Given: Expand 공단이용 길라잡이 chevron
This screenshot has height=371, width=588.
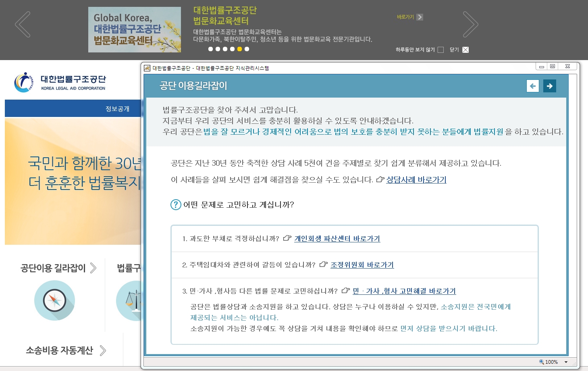Looking at the screenshot, I should coord(93,268).
